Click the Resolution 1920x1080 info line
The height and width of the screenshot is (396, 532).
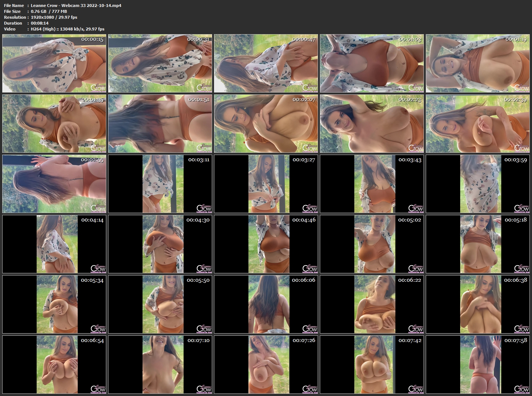click(40, 17)
